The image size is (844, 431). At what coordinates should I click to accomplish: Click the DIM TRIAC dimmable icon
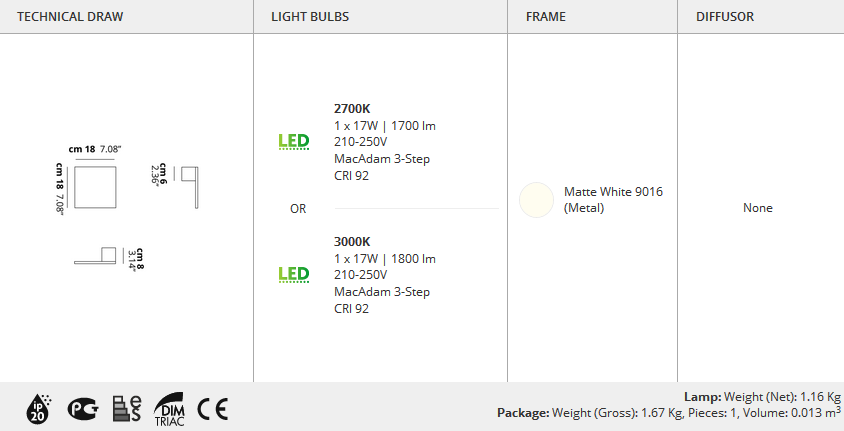[170, 409]
